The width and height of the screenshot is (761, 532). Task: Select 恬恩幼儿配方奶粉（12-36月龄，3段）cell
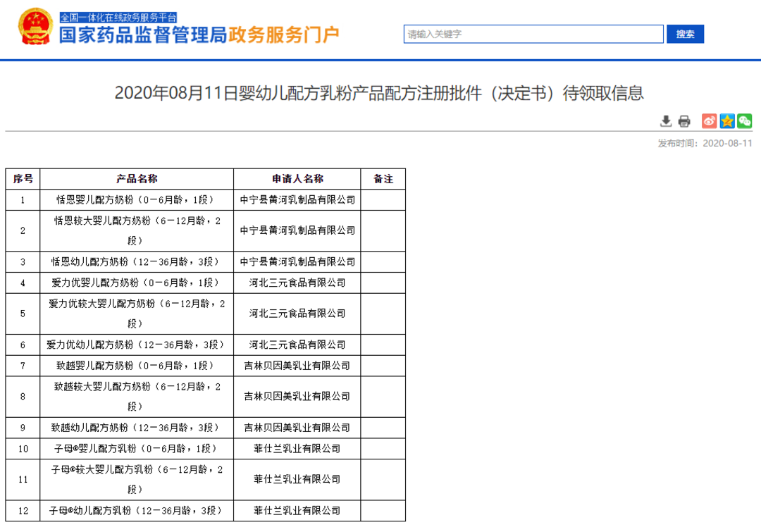(137, 262)
